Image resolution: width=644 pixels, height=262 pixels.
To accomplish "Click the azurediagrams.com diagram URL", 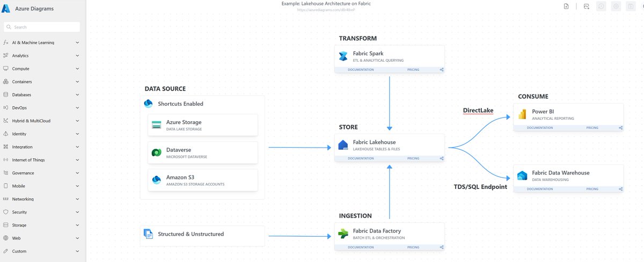I will pyautogui.click(x=326, y=10).
